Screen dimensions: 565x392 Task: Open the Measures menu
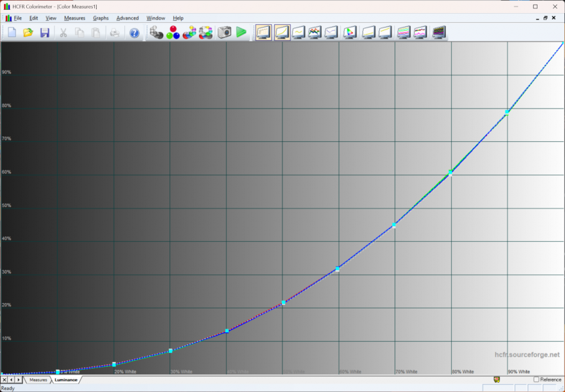pyautogui.click(x=75, y=18)
